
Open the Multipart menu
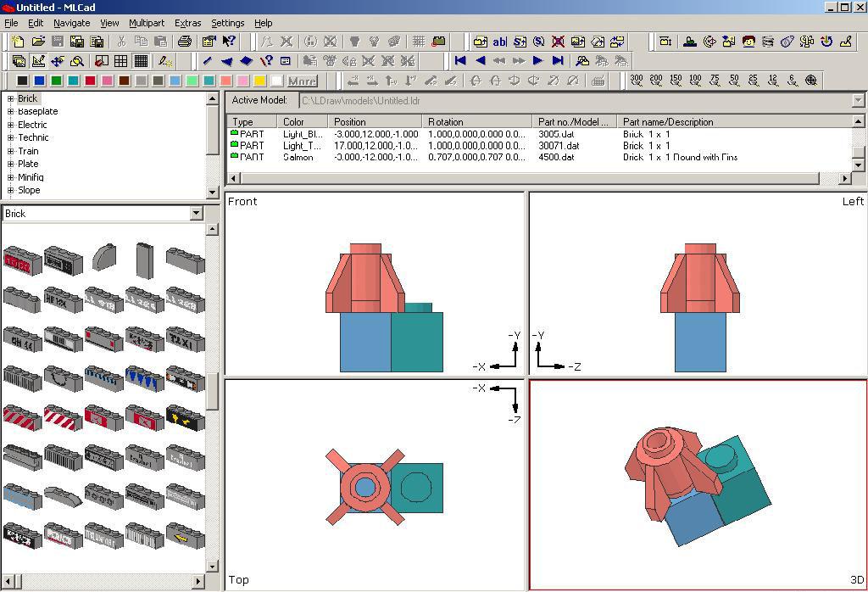(x=146, y=23)
